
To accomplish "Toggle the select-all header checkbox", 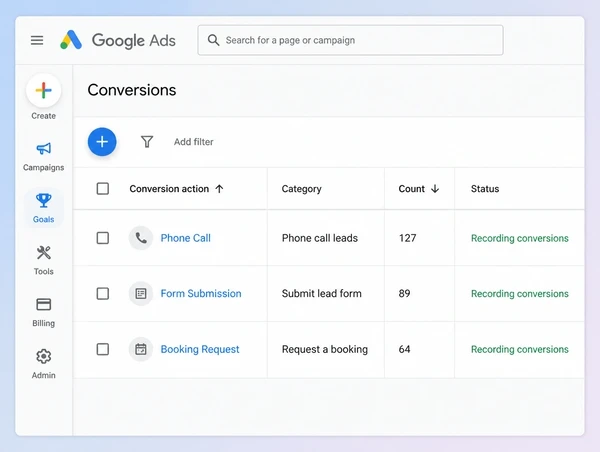I will tap(103, 189).
